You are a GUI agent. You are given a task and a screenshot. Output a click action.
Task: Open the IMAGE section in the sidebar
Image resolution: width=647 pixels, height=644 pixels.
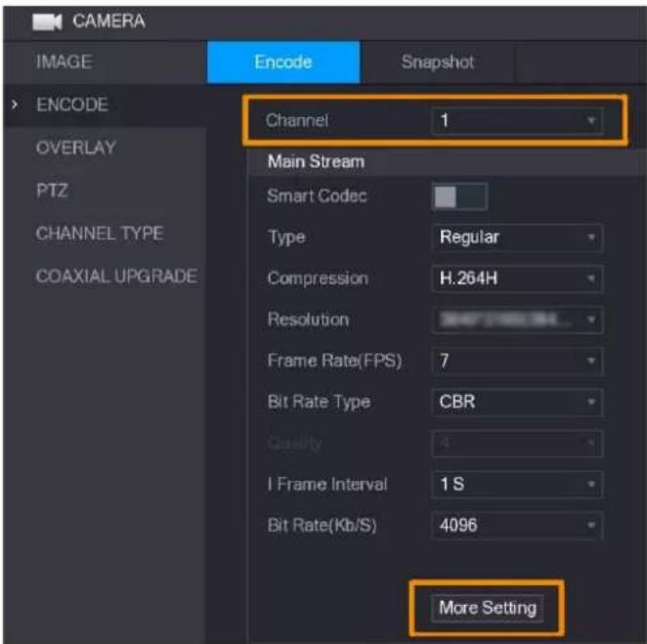click(64, 62)
